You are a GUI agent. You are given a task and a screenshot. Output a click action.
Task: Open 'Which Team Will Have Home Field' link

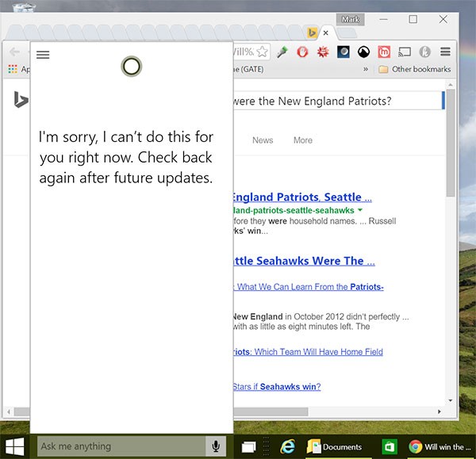pos(308,352)
